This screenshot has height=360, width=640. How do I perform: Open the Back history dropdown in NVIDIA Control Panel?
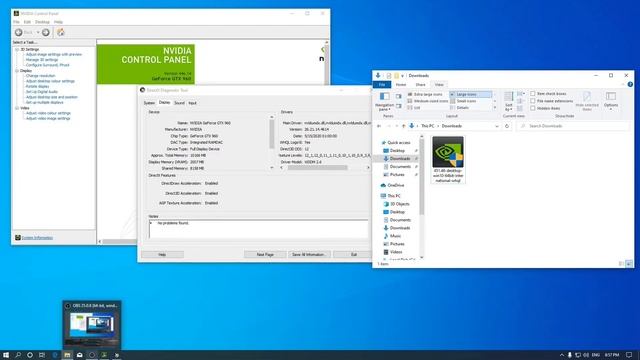tap(38, 33)
